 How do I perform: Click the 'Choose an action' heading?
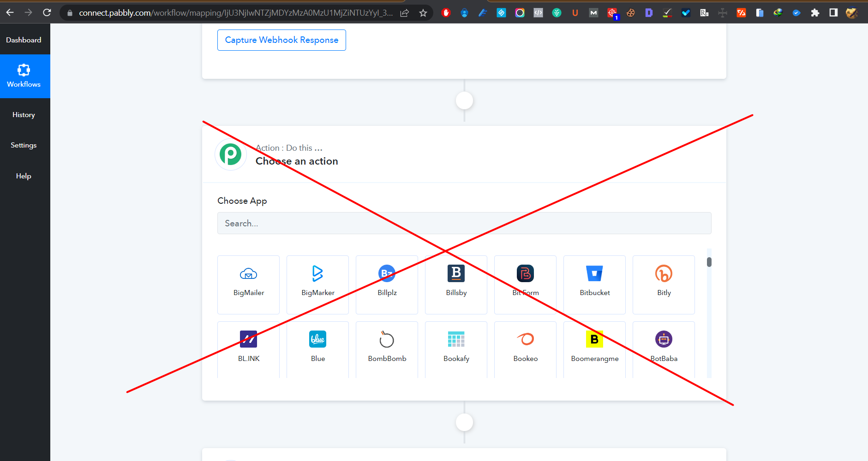(x=297, y=161)
